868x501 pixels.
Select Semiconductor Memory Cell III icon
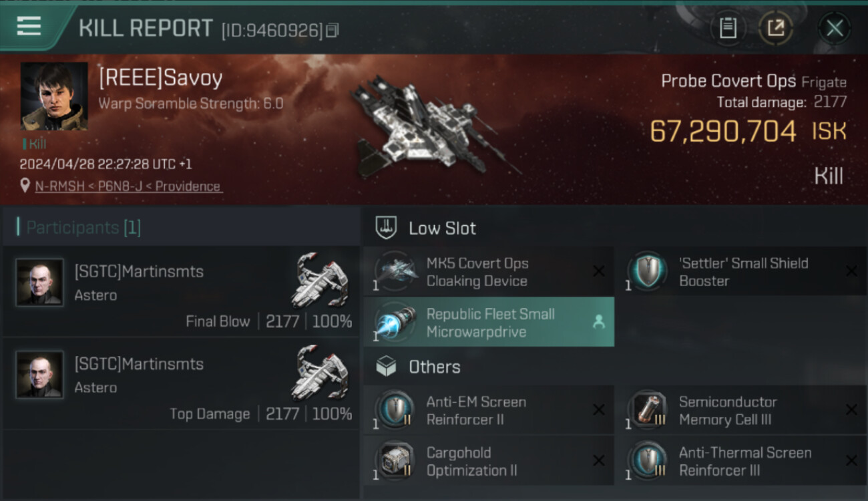(646, 410)
